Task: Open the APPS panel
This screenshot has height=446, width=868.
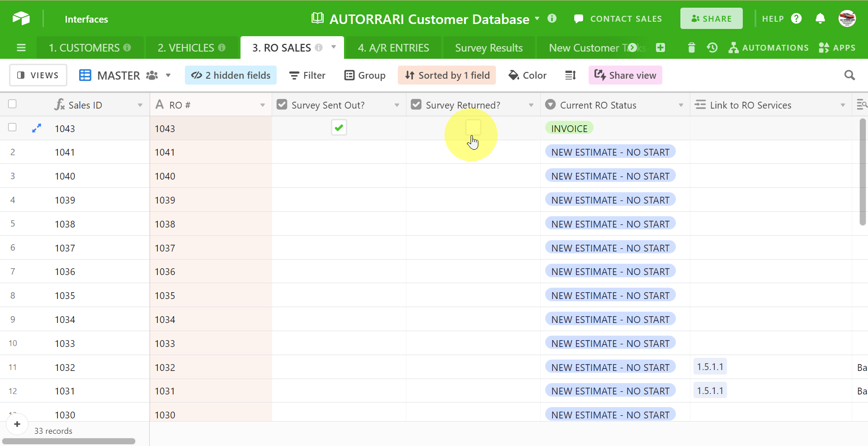Action: (837, 47)
